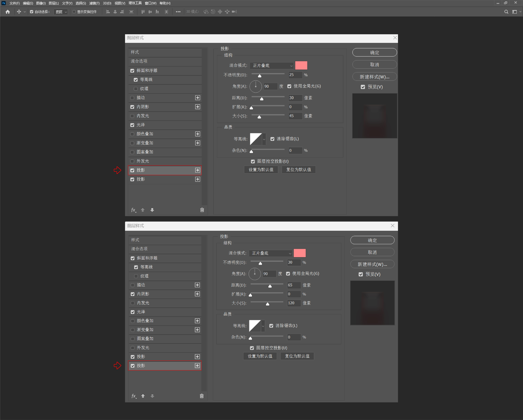Enable 外发光 checkbox in lower dialog
The height and width of the screenshot is (420, 523).
point(133,348)
